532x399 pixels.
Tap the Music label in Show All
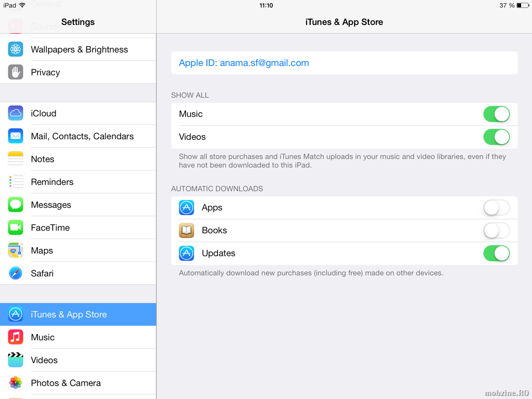[x=191, y=114]
